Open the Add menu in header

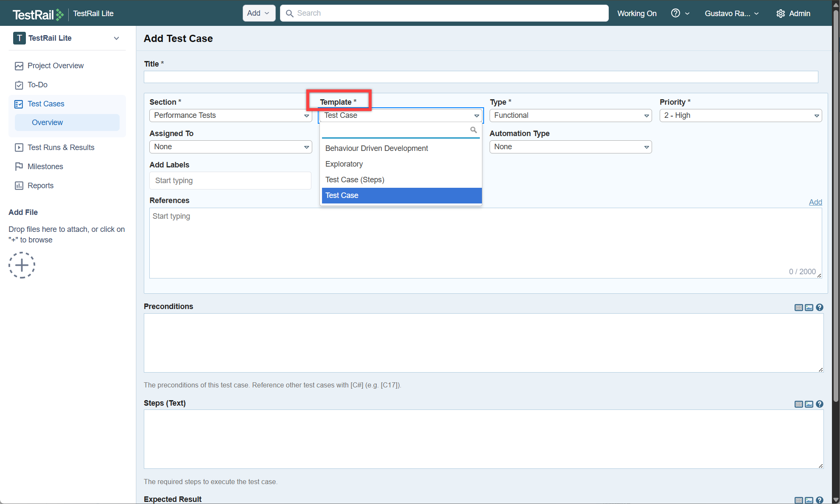tap(258, 13)
